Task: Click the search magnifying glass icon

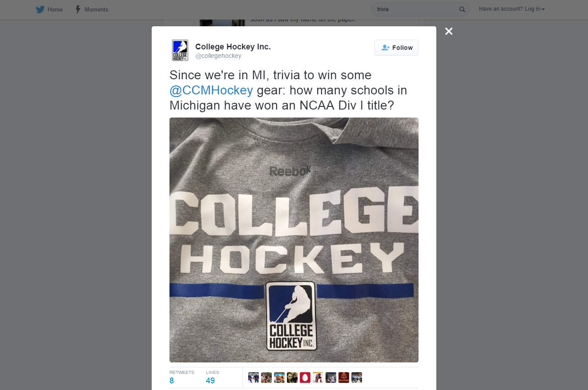Action: (462, 9)
